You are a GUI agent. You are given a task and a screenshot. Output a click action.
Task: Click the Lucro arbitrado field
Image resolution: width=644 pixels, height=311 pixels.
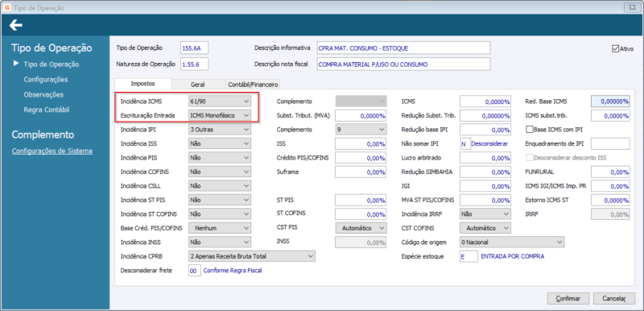click(x=485, y=158)
